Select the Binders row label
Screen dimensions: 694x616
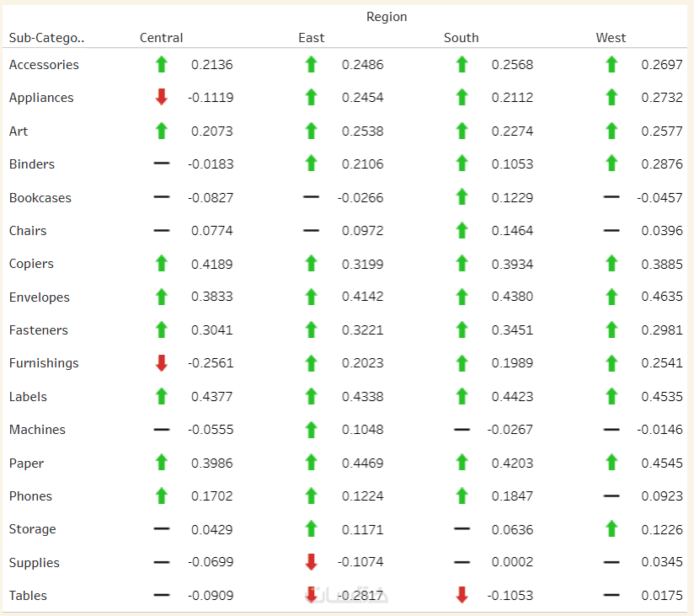coord(32,164)
